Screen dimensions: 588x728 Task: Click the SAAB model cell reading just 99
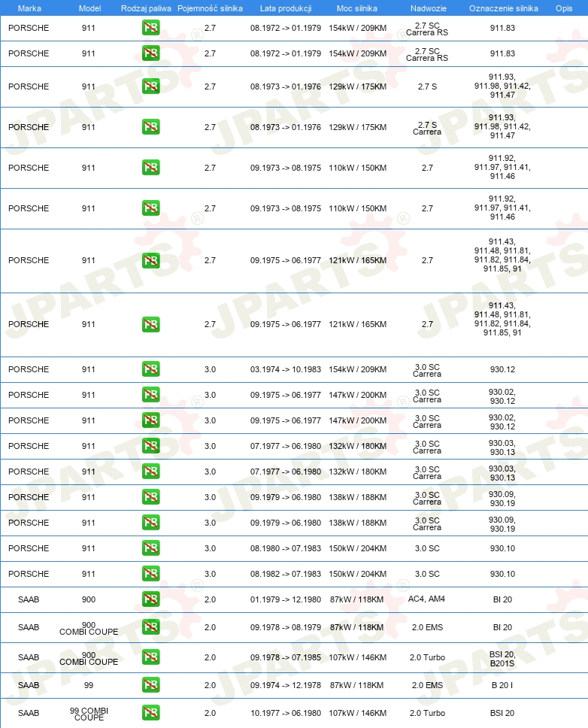pyautogui.click(x=89, y=685)
